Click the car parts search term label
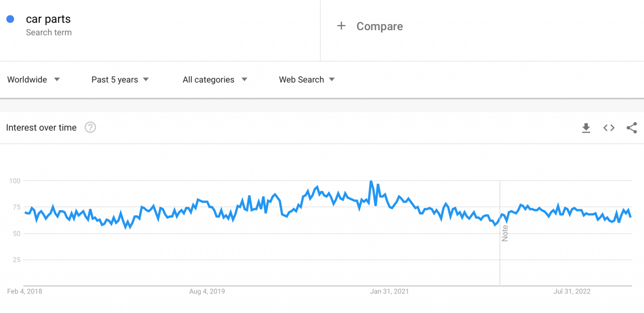Image resolution: width=644 pixels, height=313 pixels. [x=48, y=19]
